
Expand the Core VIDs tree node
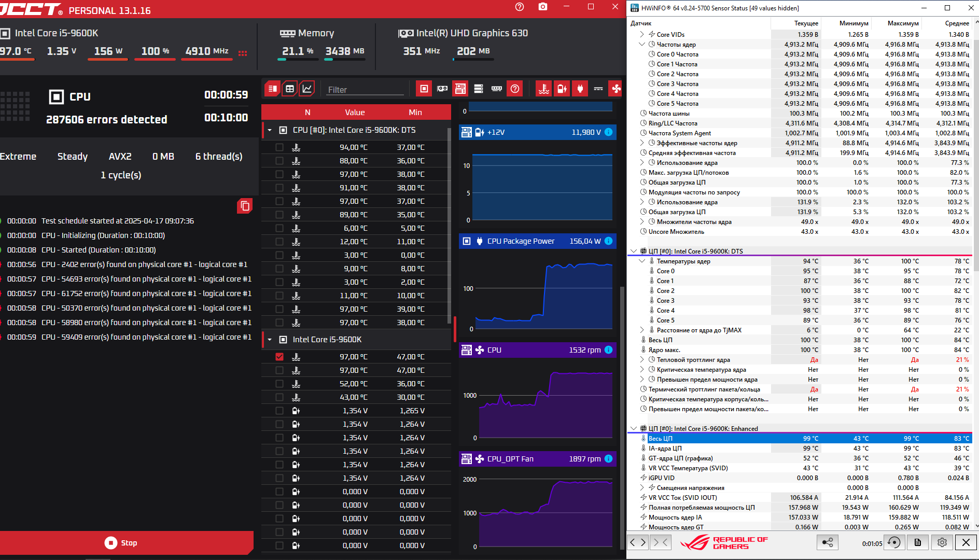[x=642, y=34]
